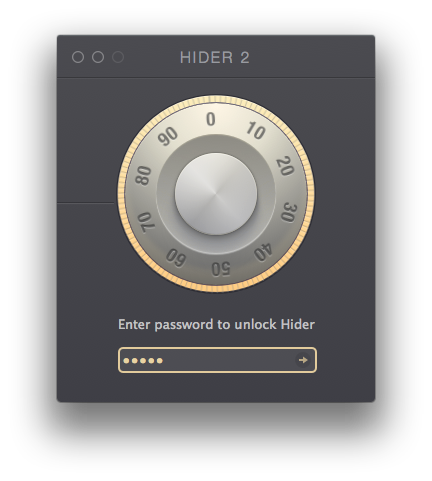The image size is (432, 481).
Task: Click the disabled zoom window button
Action: pyautogui.click(x=118, y=57)
